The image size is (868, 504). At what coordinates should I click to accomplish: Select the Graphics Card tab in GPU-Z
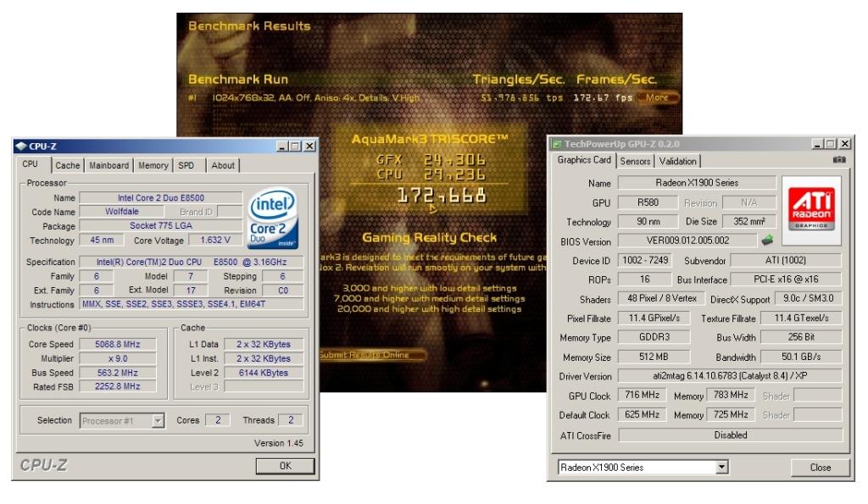584,160
